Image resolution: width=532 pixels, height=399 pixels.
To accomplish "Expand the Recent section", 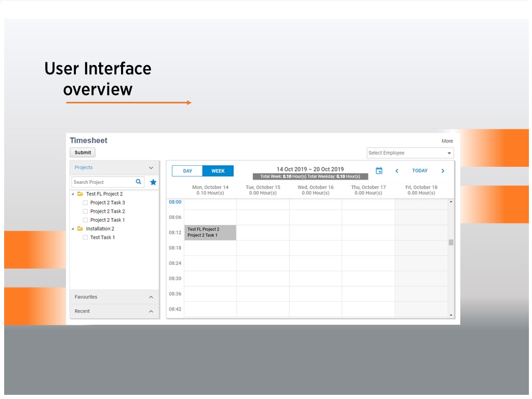I will pos(151,311).
